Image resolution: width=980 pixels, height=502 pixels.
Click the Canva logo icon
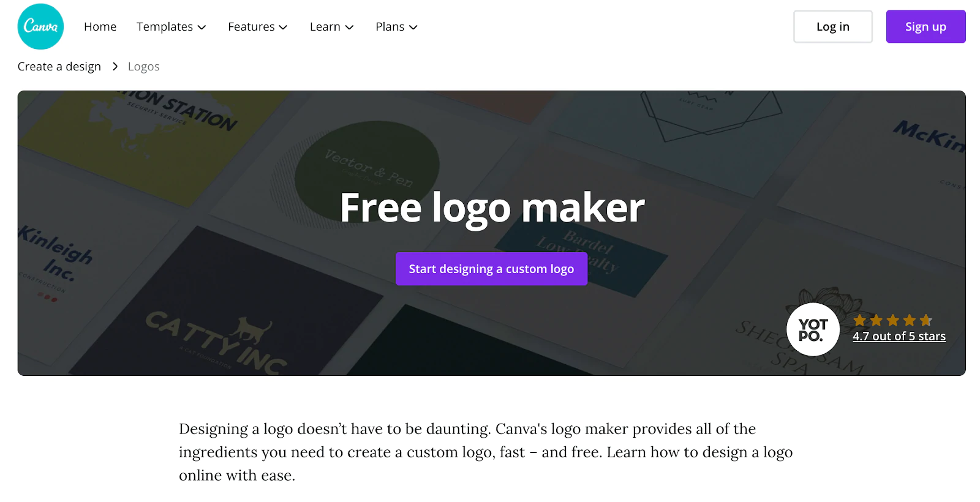point(40,26)
